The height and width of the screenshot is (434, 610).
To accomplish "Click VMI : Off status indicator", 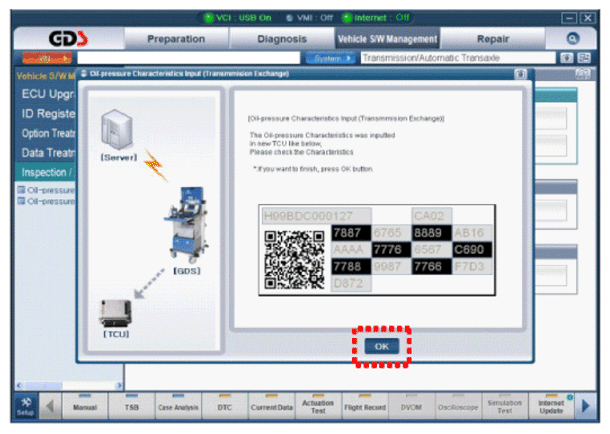I will tap(310, 18).
